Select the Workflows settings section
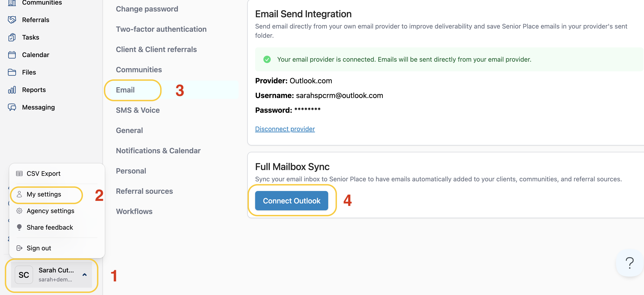Image resolution: width=644 pixels, height=295 pixels. [x=134, y=211]
